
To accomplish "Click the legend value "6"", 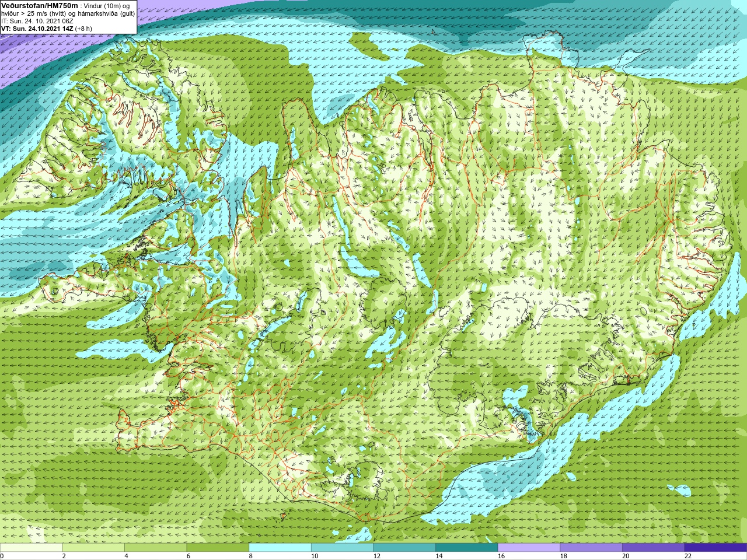I will click(x=188, y=556).
